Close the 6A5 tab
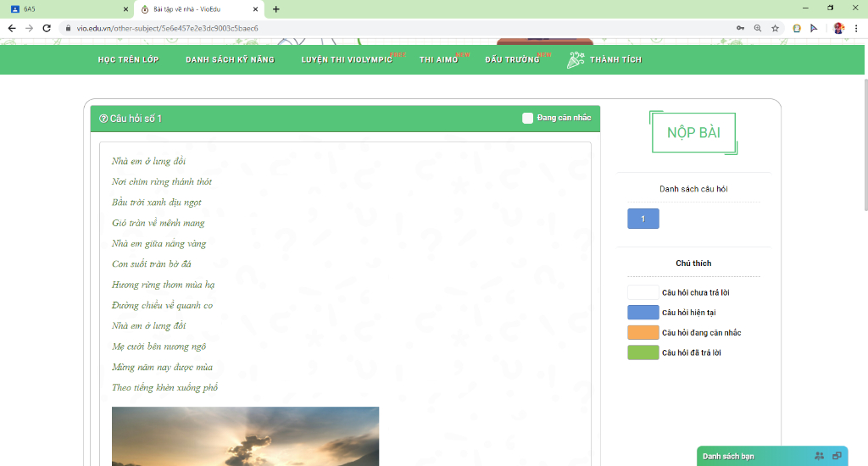This screenshot has height=466, width=868. point(125,8)
